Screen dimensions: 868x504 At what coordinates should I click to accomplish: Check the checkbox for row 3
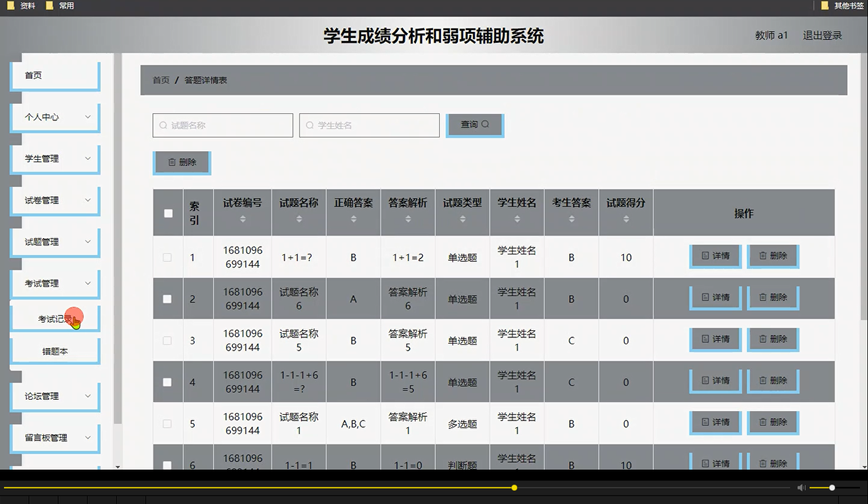[167, 340]
